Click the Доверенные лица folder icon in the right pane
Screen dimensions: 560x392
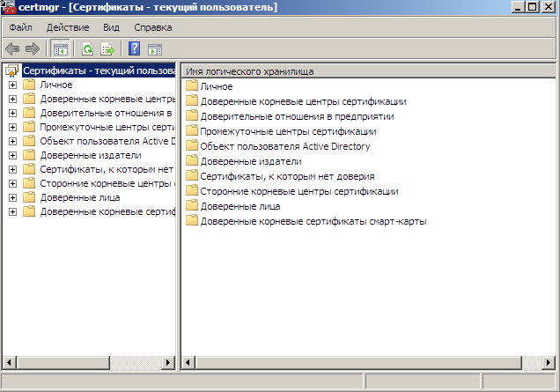[192, 206]
